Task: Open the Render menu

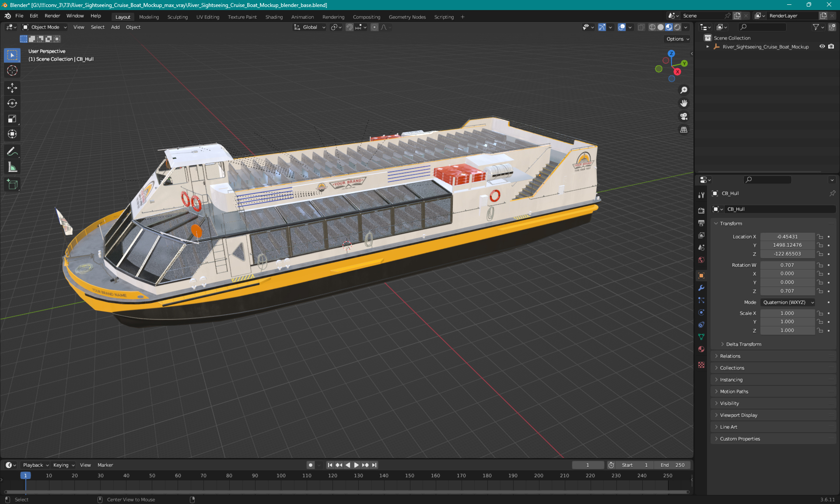Action: coord(52,16)
